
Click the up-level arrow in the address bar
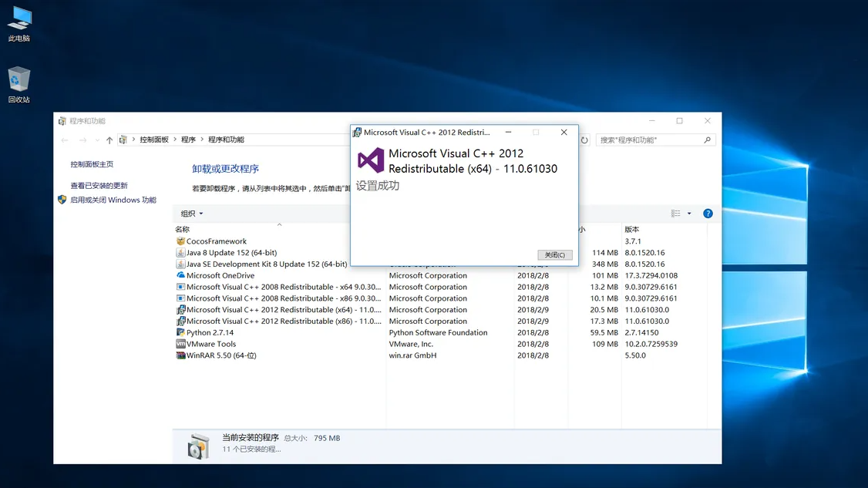pyautogui.click(x=109, y=140)
